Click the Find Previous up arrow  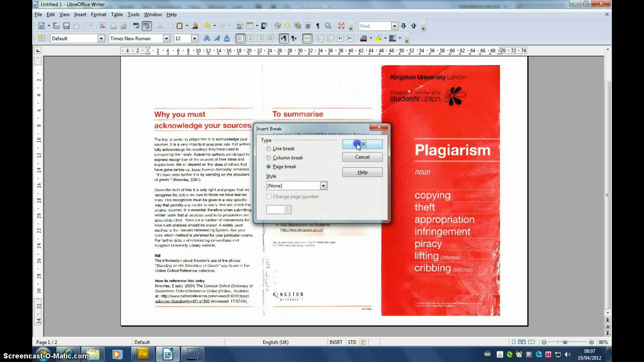[x=414, y=26]
